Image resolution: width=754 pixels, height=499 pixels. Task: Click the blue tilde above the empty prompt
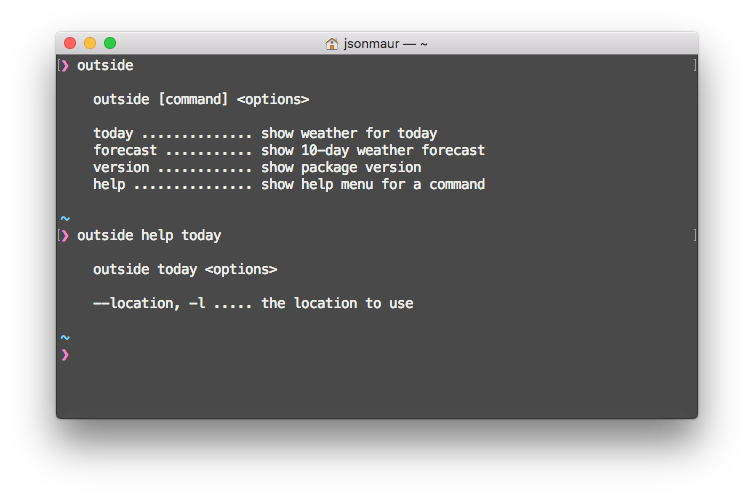(x=65, y=338)
